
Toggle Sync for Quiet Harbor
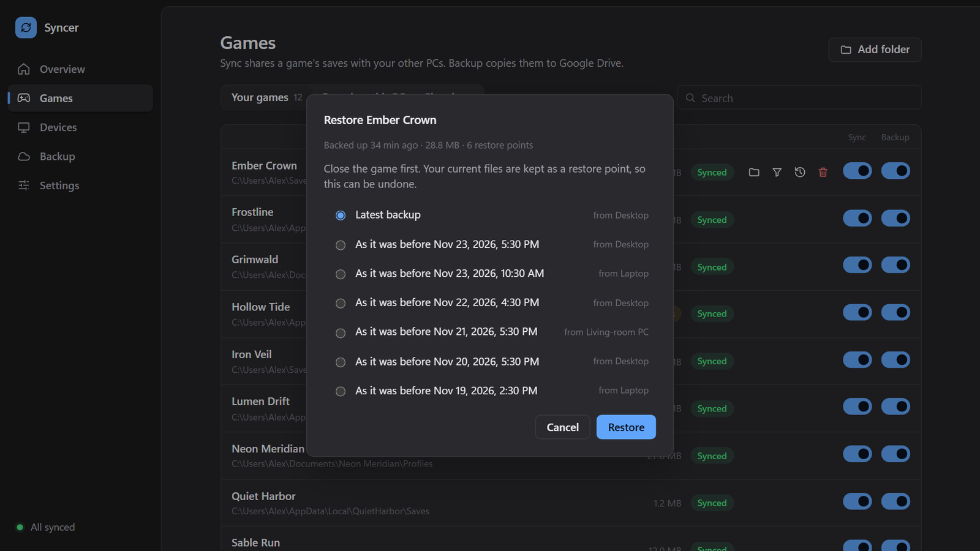coord(858,501)
